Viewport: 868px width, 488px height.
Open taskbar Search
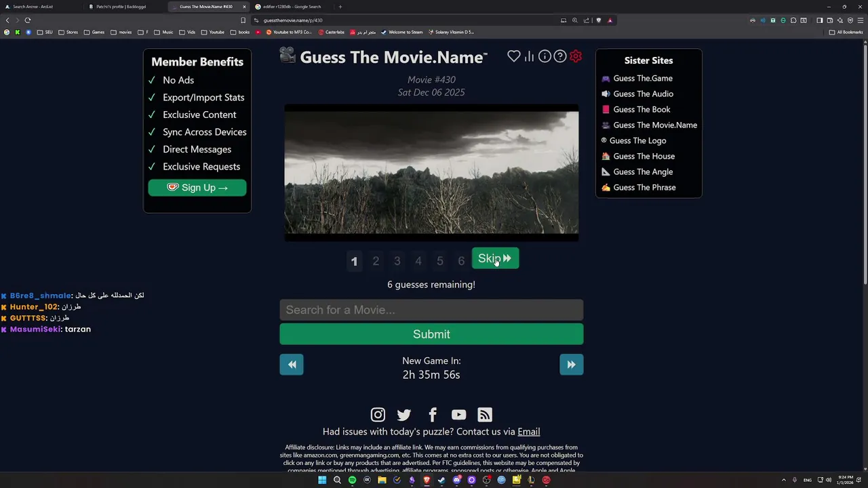coord(337,480)
